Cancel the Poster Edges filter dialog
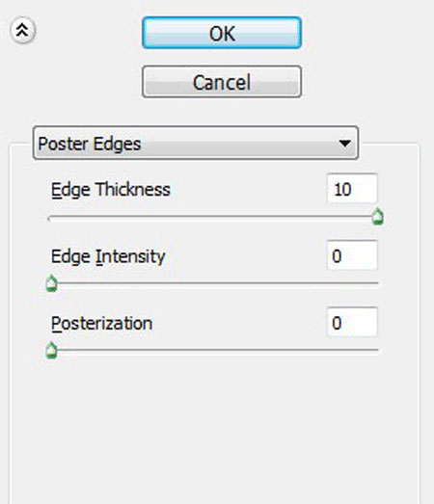434x504 pixels. tap(222, 82)
